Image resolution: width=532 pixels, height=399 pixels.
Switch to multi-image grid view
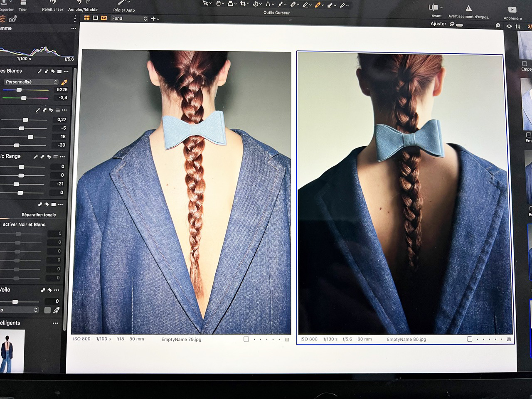pos(87,18)
